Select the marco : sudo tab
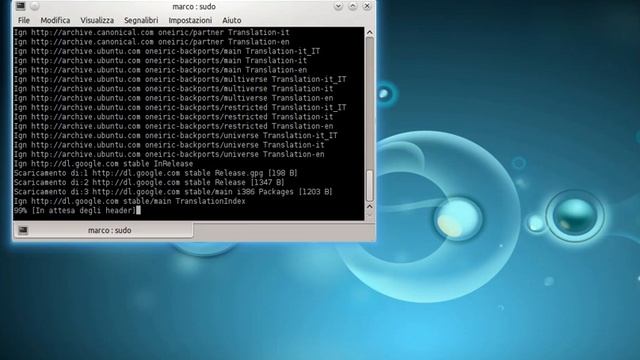The height and width of the screenshot is (360, 640). pyautogui.click(x=103, y=230)
